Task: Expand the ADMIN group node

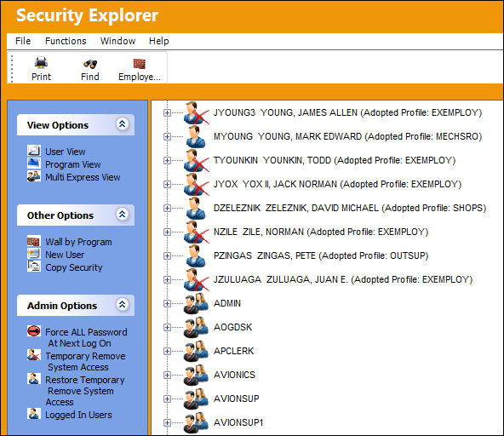Action: [167, 303]
